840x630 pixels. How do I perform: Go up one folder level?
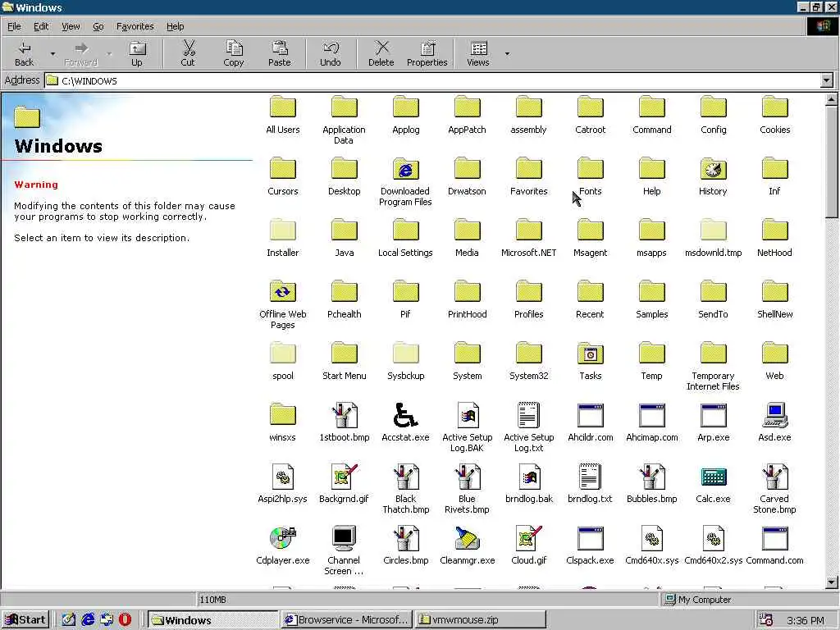(137, 53)
